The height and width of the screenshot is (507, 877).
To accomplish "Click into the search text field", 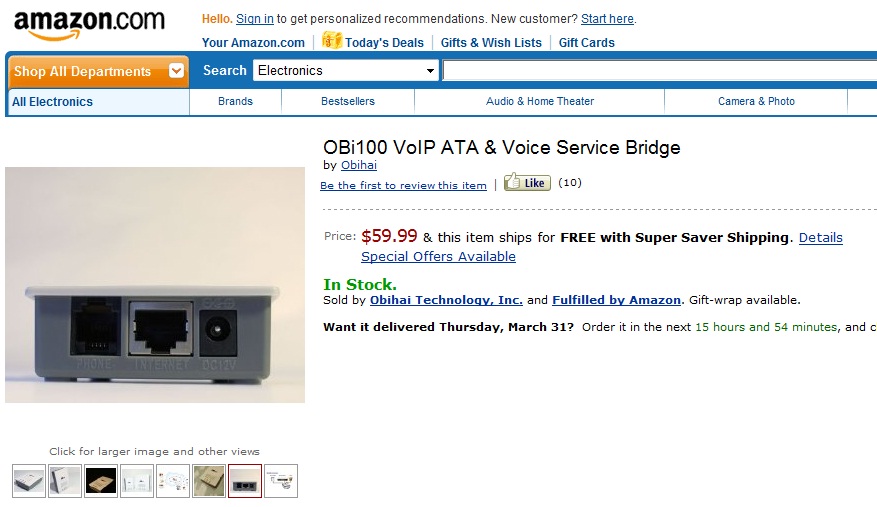I will pos(659,71).
